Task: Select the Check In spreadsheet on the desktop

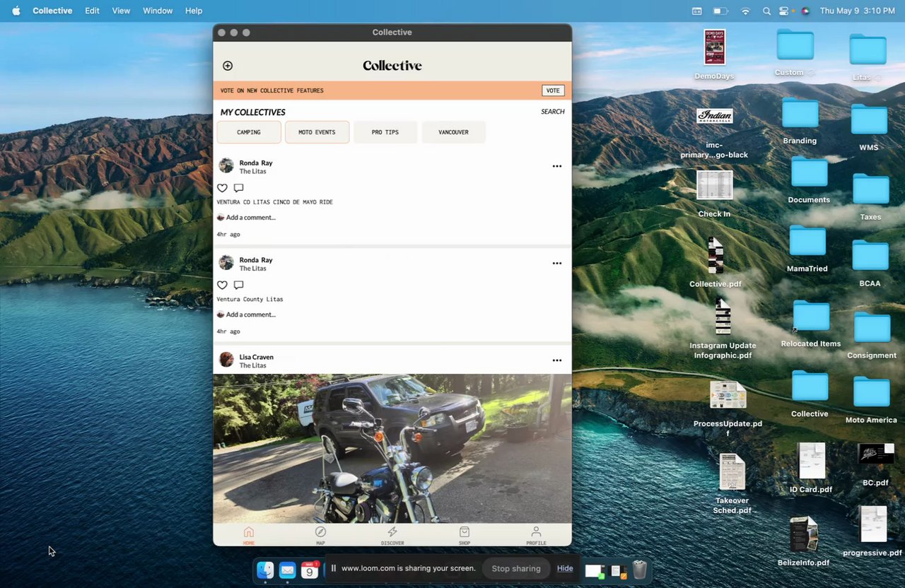Action: [714, 194]
